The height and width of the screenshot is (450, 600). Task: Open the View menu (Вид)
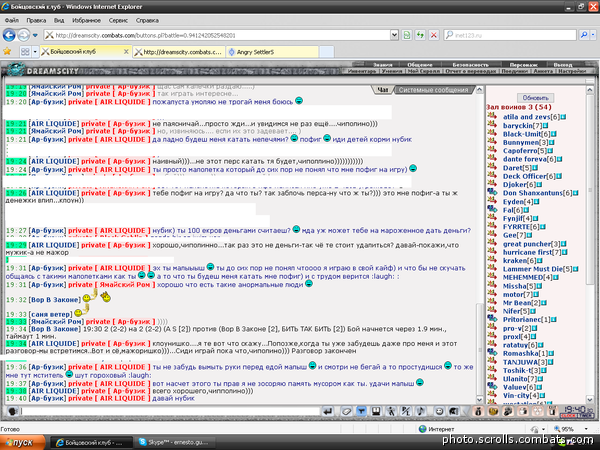point(59,20)
